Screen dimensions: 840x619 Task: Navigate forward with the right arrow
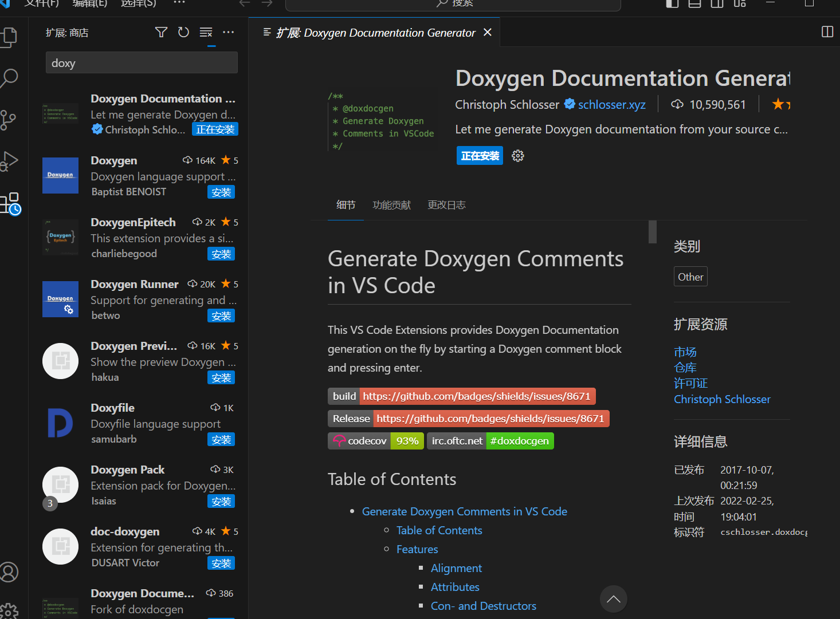tap(267, 3)
